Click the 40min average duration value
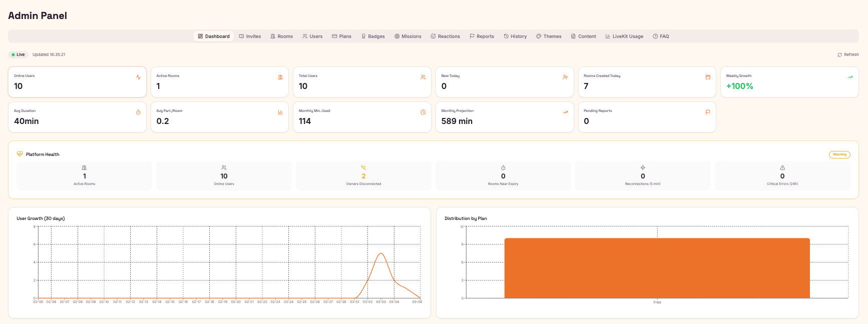Screen dimensions: 868x324 (26, 121)
